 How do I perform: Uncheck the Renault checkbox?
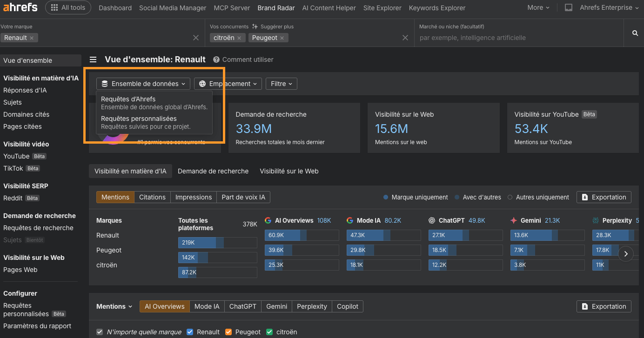point(190,332)
